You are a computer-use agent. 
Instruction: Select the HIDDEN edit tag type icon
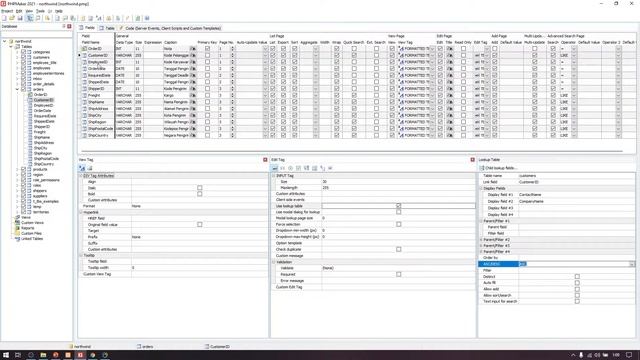(x=330, y=168)
